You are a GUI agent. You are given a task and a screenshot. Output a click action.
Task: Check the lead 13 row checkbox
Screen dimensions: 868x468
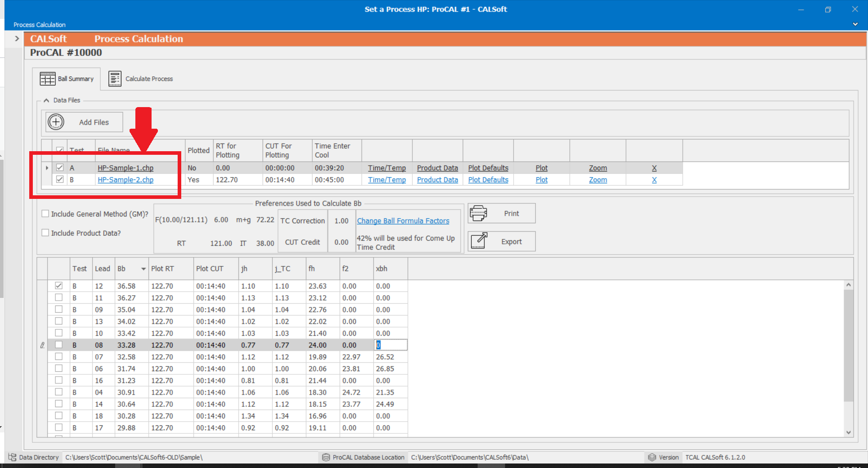point(58,321)
